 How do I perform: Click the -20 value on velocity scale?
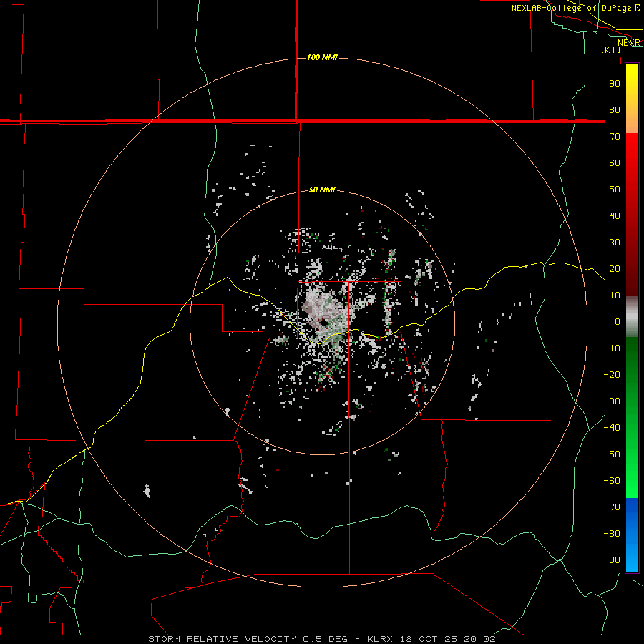tap(612, 374)
